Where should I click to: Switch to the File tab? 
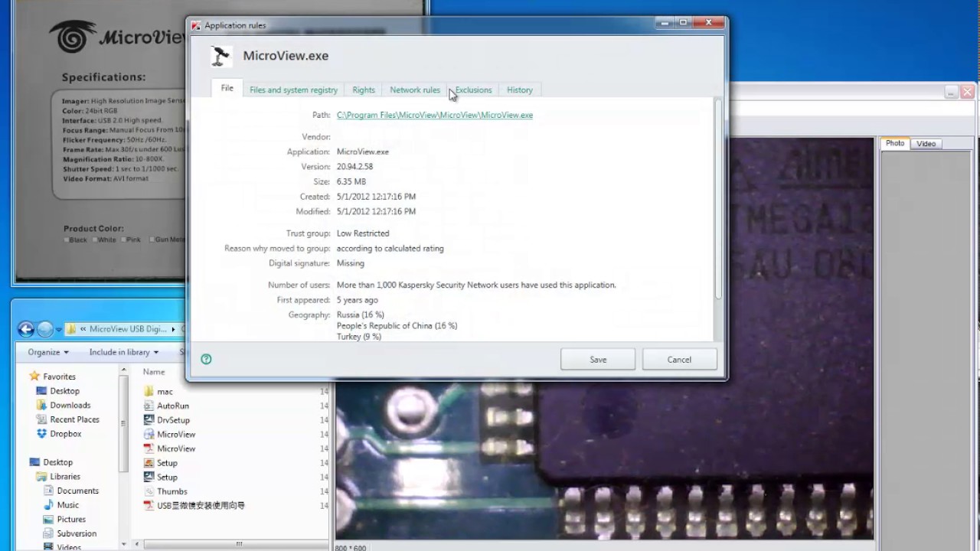tap(227, 88)
